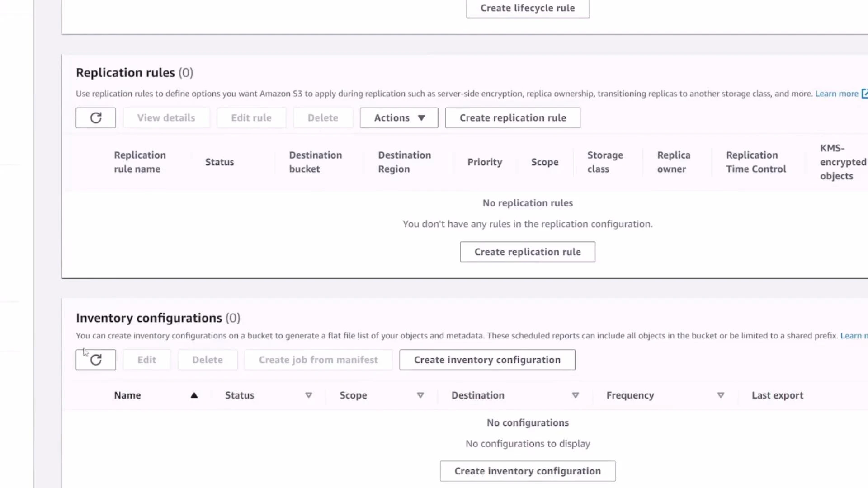Click the Edit rule button
The image size is (868, 488).
(x=251, y=117)
